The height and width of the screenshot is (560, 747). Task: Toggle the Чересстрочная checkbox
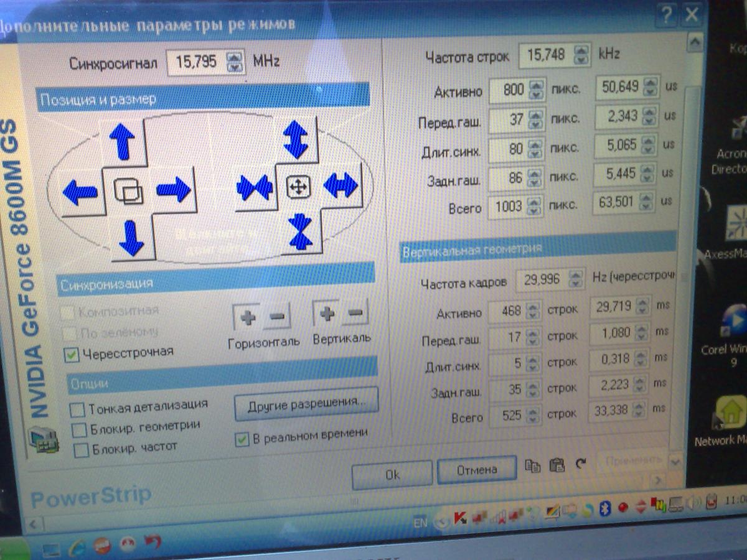pyautogui.click(x=72, y=355)
